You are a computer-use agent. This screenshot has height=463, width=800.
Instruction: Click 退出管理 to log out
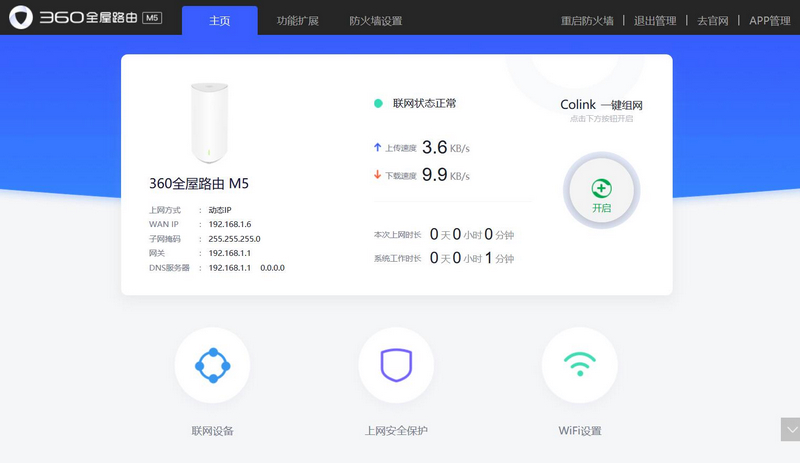coord(655,21)
